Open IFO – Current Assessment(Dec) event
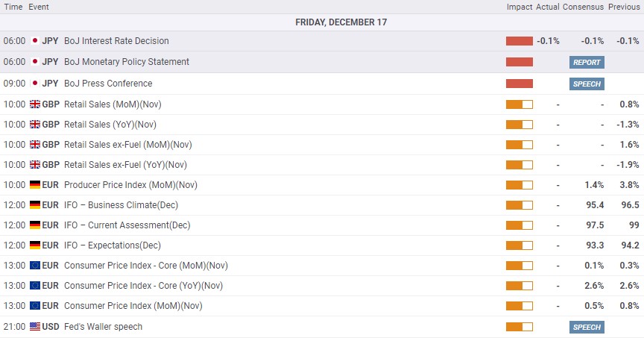The image size is (644, 338). coord(127,225)
